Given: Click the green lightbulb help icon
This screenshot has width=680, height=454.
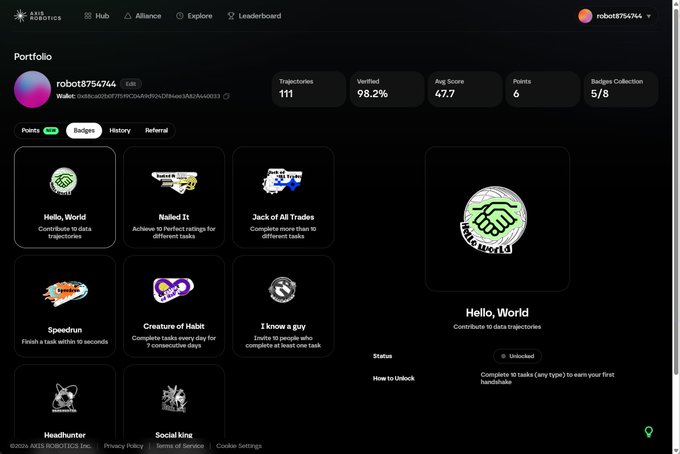Looking at the screenshot, I should (x=648, y=431).
